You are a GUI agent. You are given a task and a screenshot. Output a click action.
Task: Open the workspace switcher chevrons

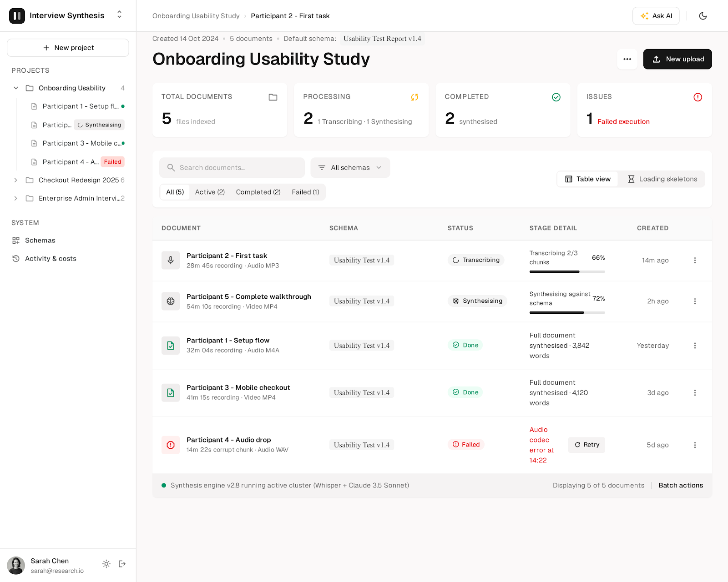pos(120,15)
